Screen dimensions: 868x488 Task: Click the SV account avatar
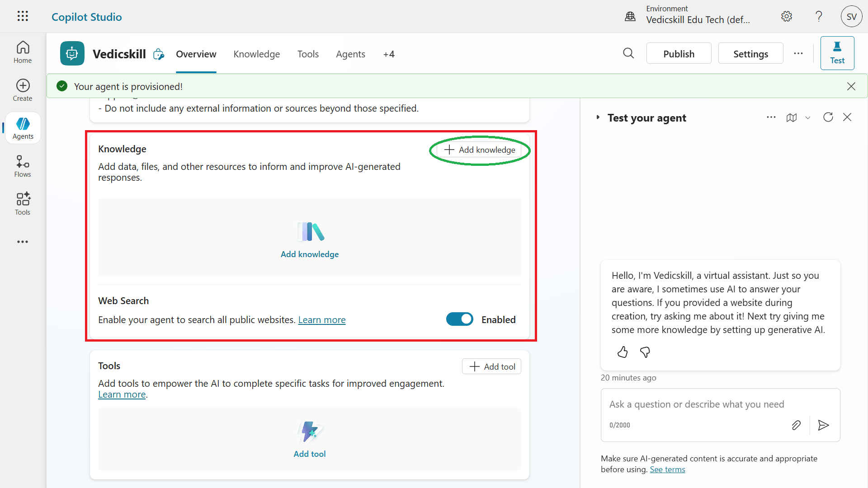(851, 16)
